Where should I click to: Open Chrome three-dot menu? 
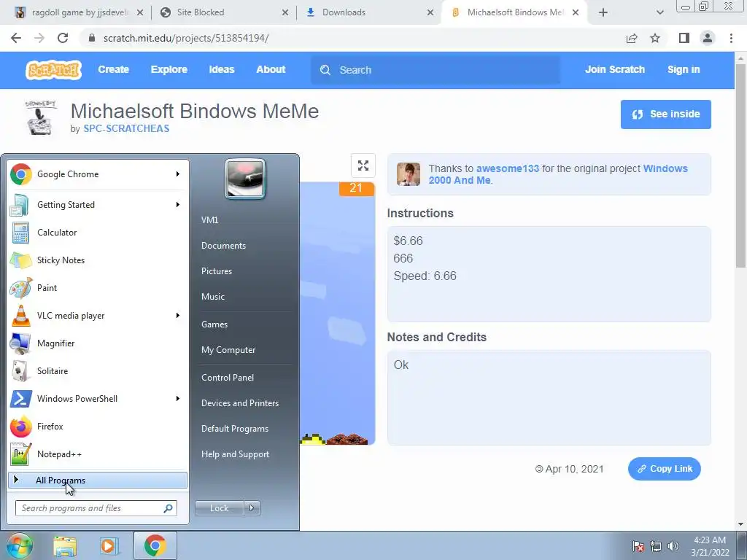pos(731,38)
